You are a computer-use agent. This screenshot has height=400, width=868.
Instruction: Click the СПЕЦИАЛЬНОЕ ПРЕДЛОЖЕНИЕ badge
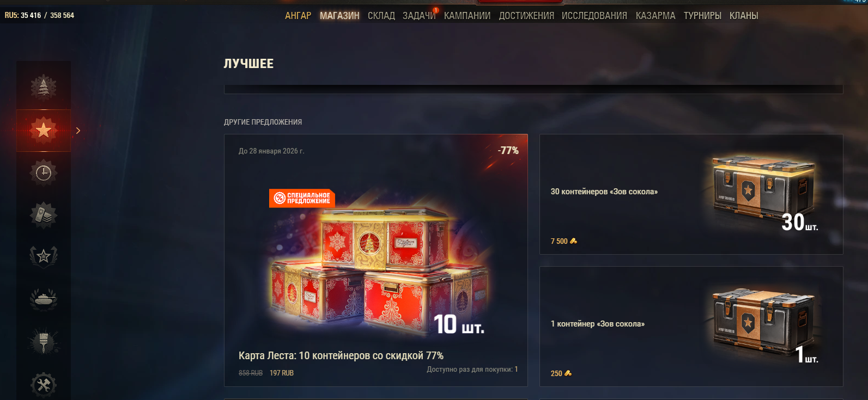coord(302,198)
